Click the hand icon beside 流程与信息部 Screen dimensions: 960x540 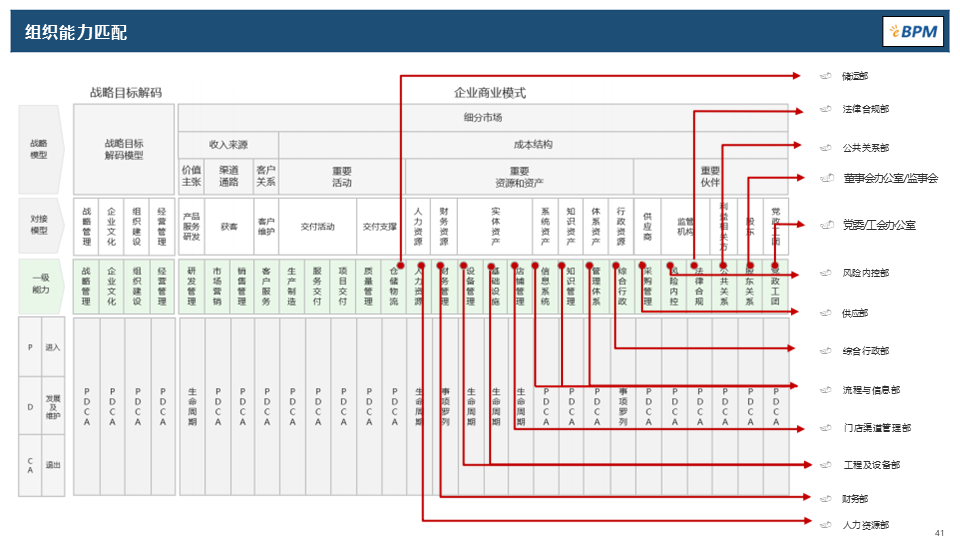(826, 389)
